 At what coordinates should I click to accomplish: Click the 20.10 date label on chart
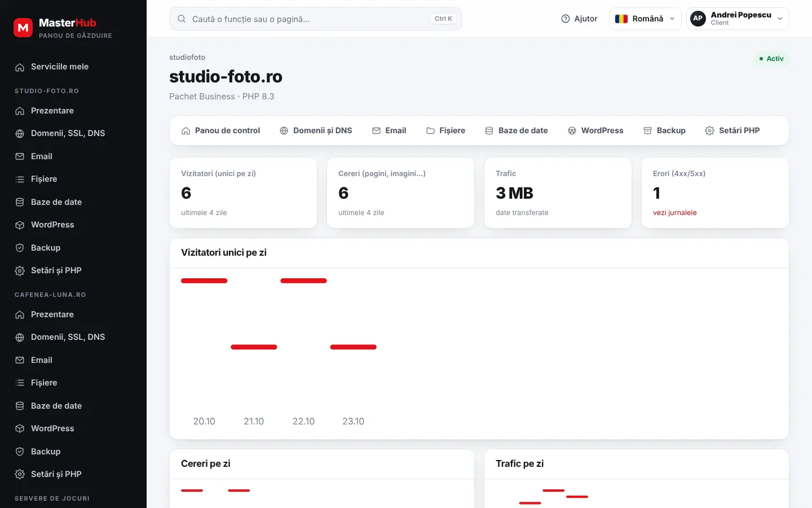tap(204, 421)
